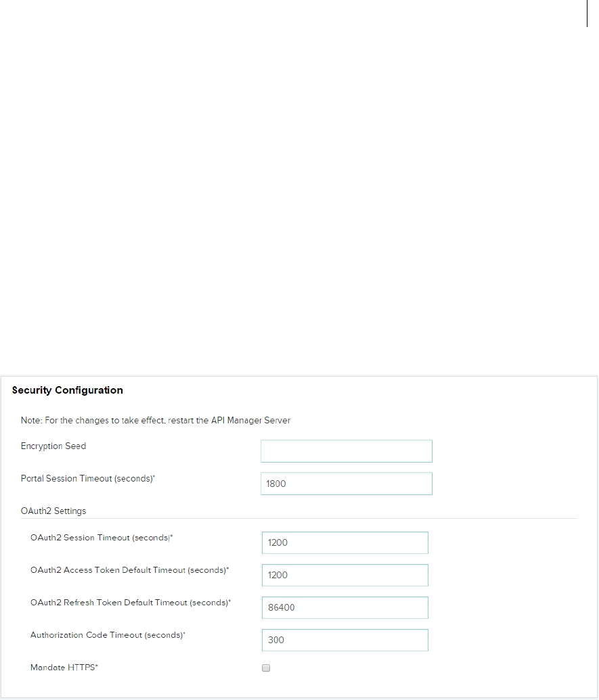Click the vertical bar at the top right
Image resolution: width=599 pixels, height=700 pixels.
coord(587,14)
